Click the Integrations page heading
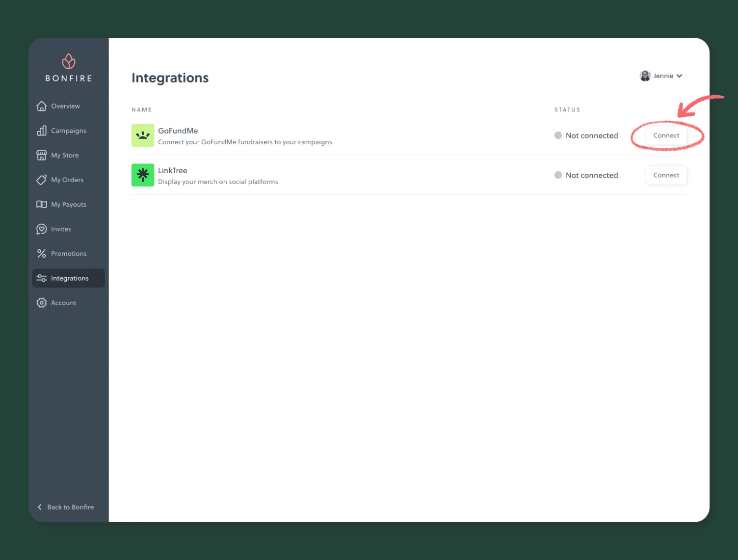738x560 pixels. click(170, 78)
